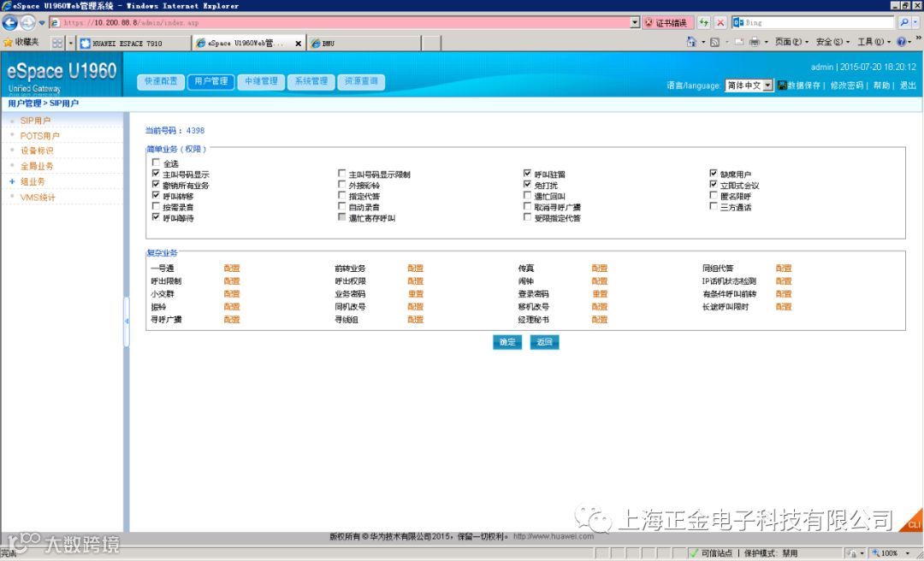Open the 收藏夹 favorites star button
This screenshot has height=561, width=924.
tap(21, 43)
